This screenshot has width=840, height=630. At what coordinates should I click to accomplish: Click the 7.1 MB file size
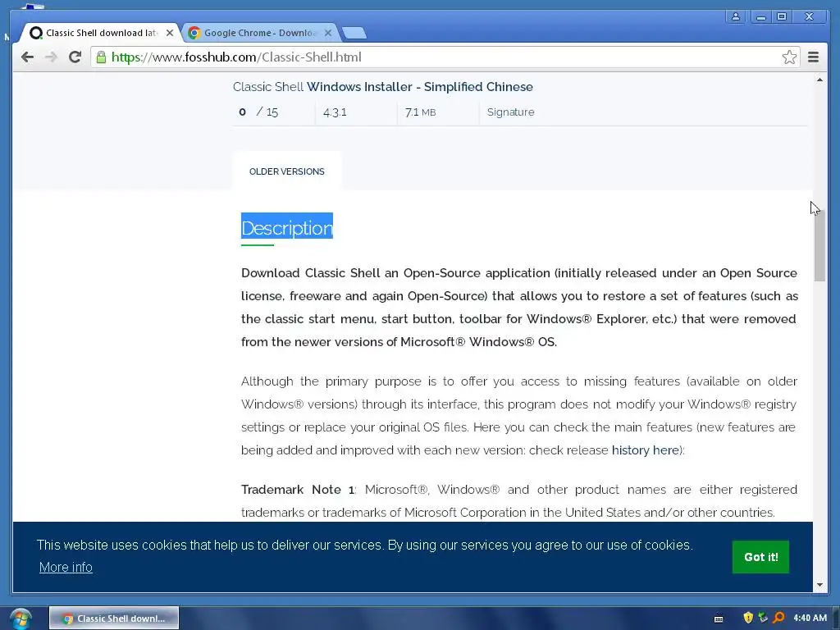(421, 112)
